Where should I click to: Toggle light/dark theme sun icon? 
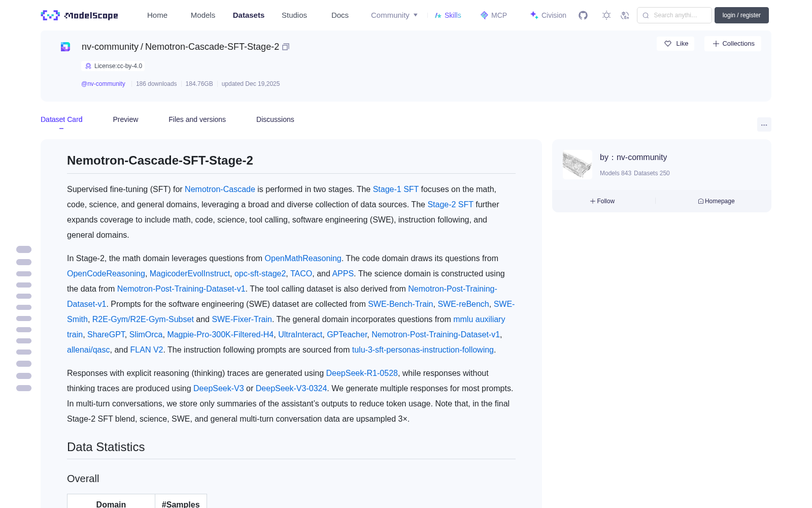coord(606,15)
